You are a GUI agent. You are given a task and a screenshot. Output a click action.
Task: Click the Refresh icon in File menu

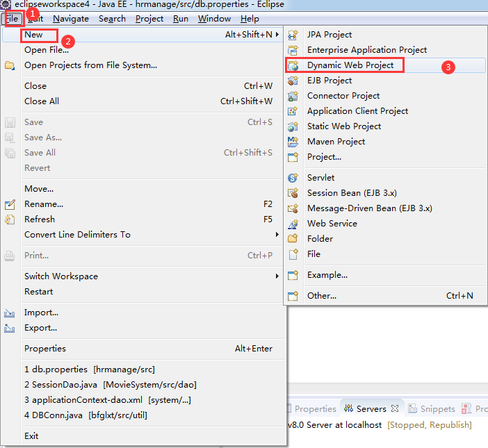click(10, 219)
